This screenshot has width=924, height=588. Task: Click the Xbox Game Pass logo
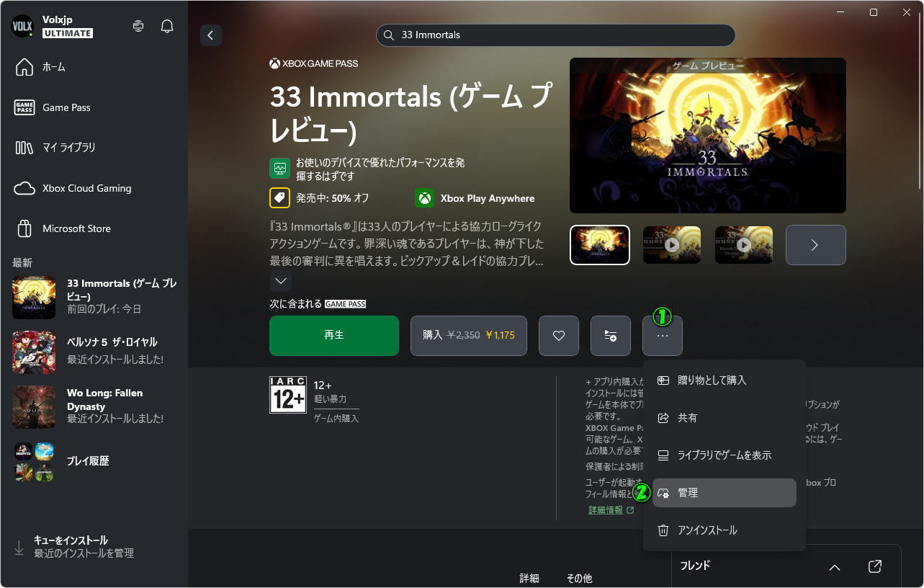coord(314,63)
